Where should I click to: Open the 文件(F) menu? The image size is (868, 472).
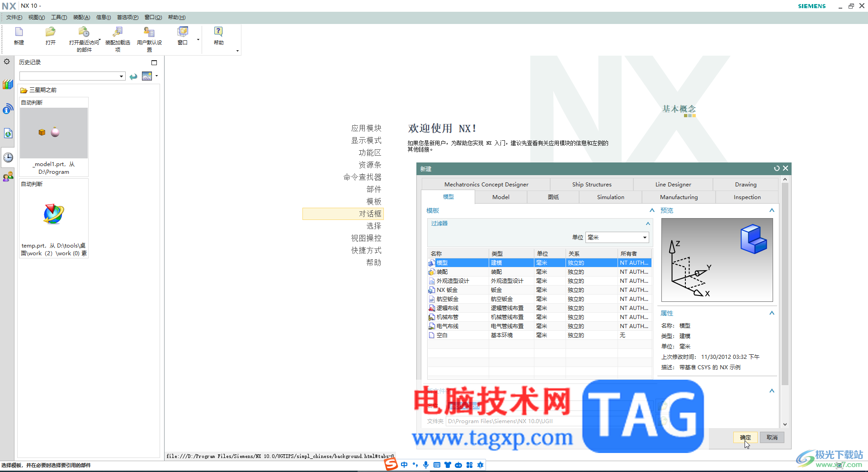coord(14,17)
